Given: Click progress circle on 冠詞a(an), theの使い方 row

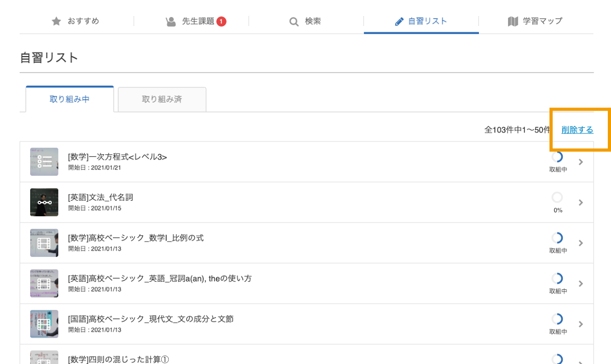Looking at the screenshot, I should (x=557, y=278).
